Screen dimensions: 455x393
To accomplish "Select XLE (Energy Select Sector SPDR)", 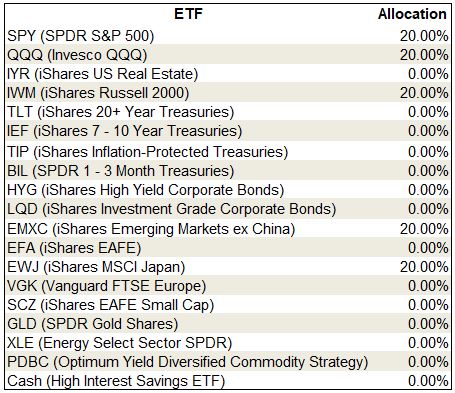I will (x=119, y=343).
